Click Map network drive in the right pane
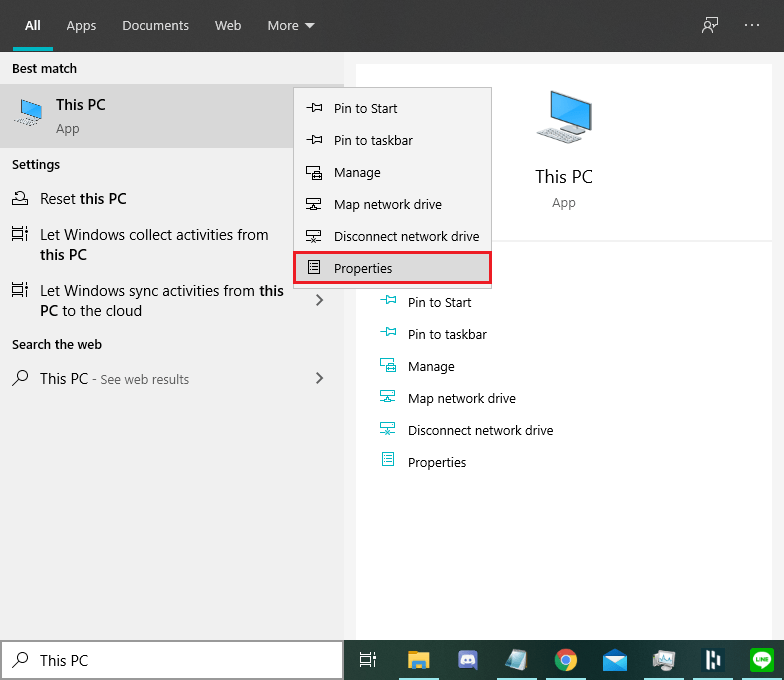784x680 pixels. coord(462,398)
